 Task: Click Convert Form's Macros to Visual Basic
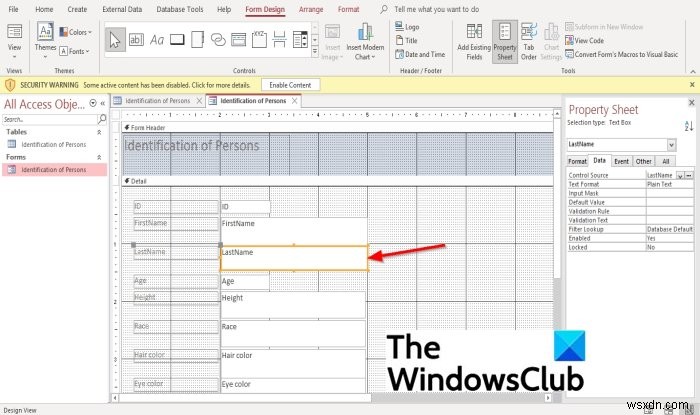coord(621,54)
